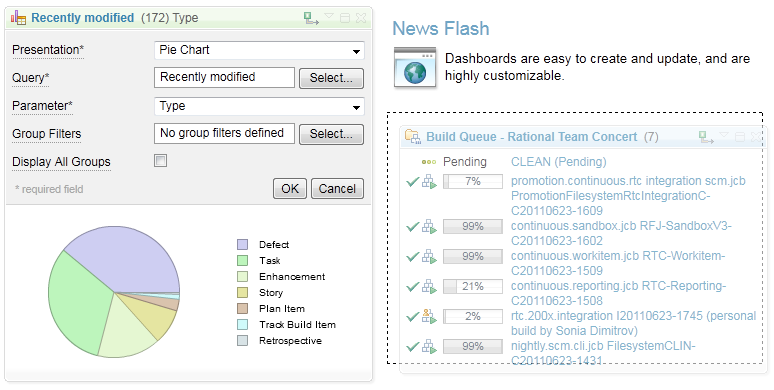Click checkmark beside nightly.scm.cli.jcb build
The image size is (774, 390).
(413, 347)
